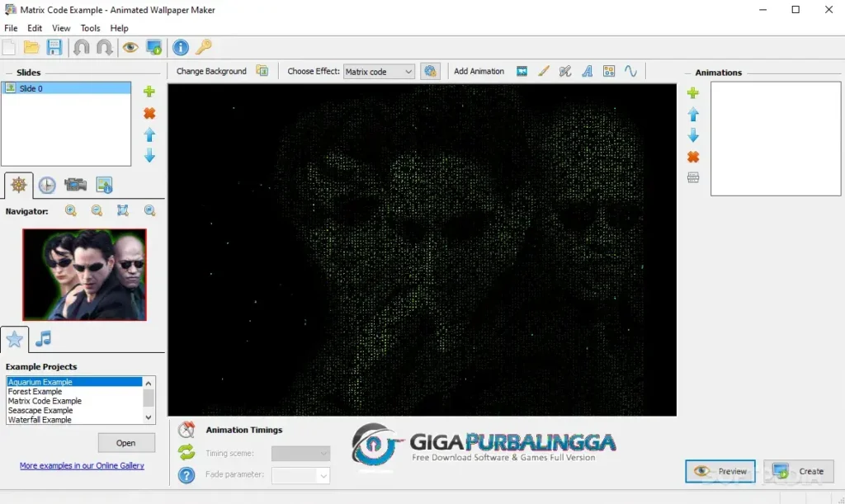Screen dimensions: 845x504
Task: Select Waterfall Example in the list
Action: (x=74, y=420)
